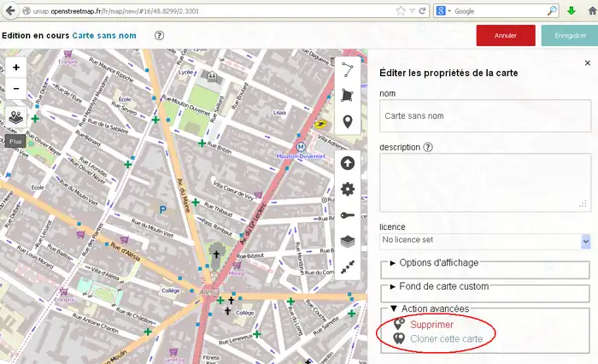Click the help icon beside description

(x=428, y=147)
